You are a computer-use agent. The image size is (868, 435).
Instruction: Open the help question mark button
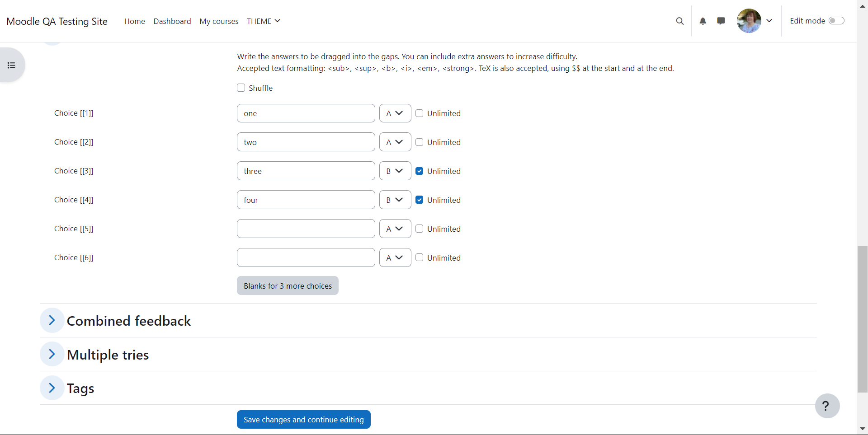(x=827, y=406)
